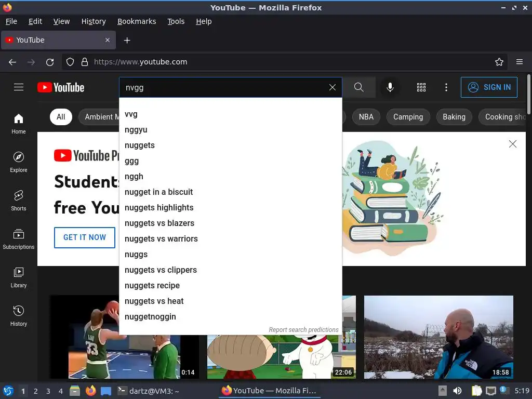Choose the 'nggyu' search suggestion
Screen dimensions: 532x399
point(230,129)
